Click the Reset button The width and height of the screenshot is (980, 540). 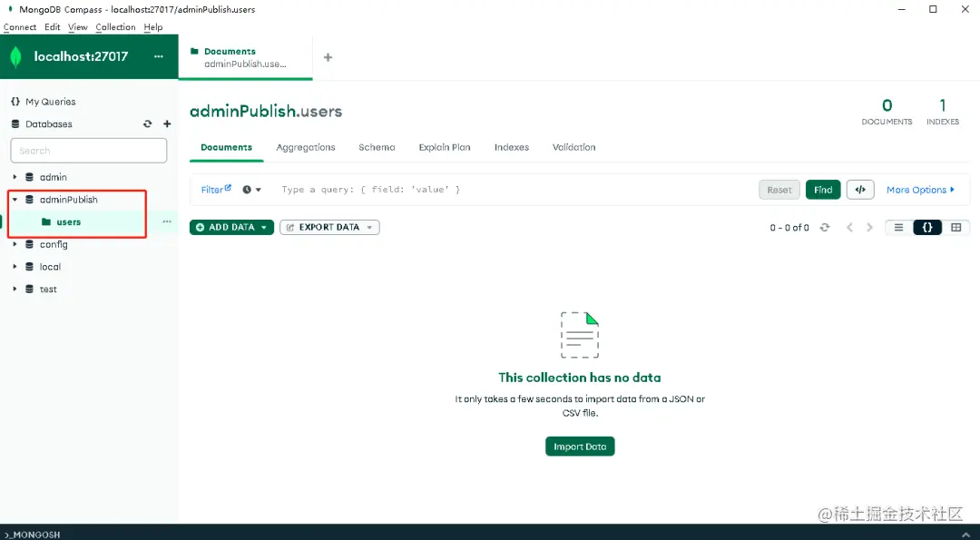coord(779,190)
